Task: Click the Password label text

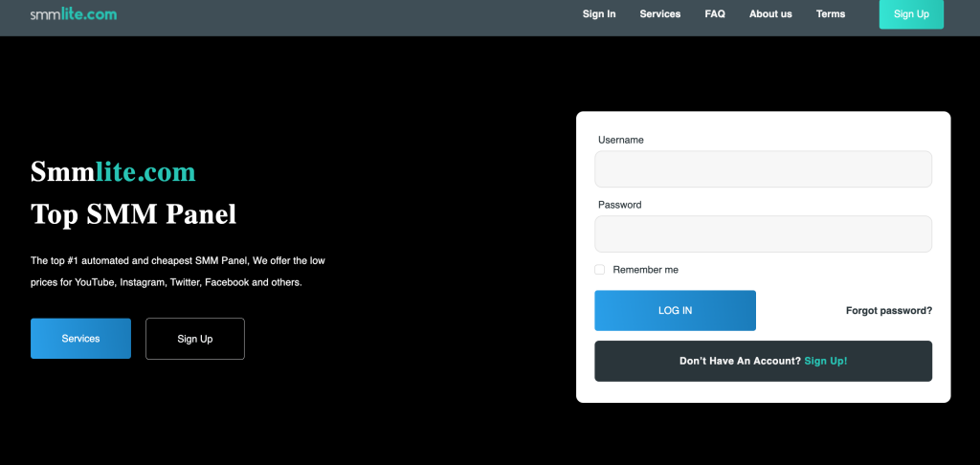Action: 619,205
